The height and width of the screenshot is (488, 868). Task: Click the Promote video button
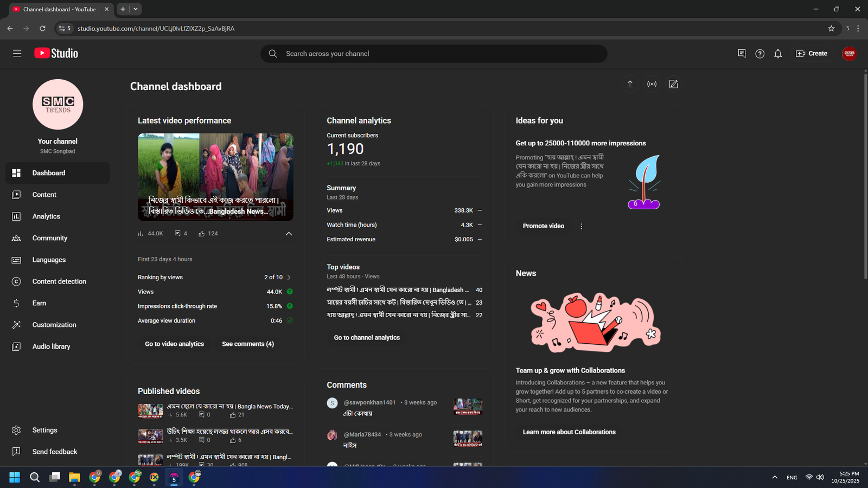coord(543,226)
